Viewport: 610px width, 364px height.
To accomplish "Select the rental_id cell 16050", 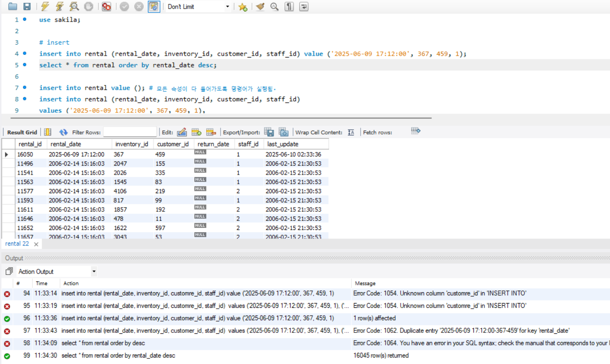I will tap(31, 154).
